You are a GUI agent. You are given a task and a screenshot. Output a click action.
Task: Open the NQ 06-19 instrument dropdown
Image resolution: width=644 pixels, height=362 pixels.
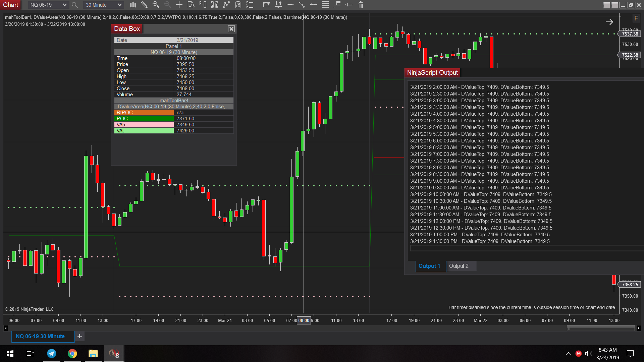tap(64, 5)
